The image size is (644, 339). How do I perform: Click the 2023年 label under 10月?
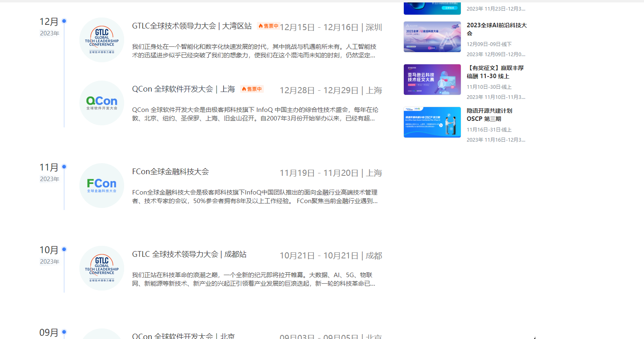[x=50, y=262]
